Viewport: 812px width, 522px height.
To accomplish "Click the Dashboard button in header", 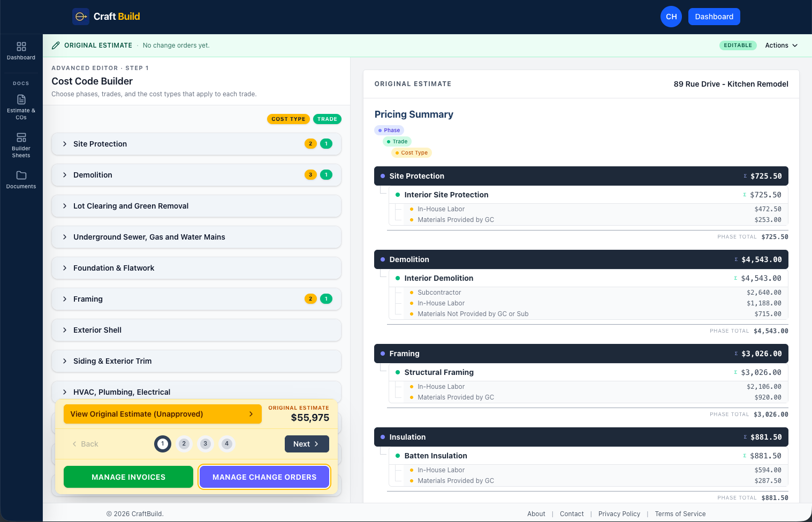I will tap(714, 17).
